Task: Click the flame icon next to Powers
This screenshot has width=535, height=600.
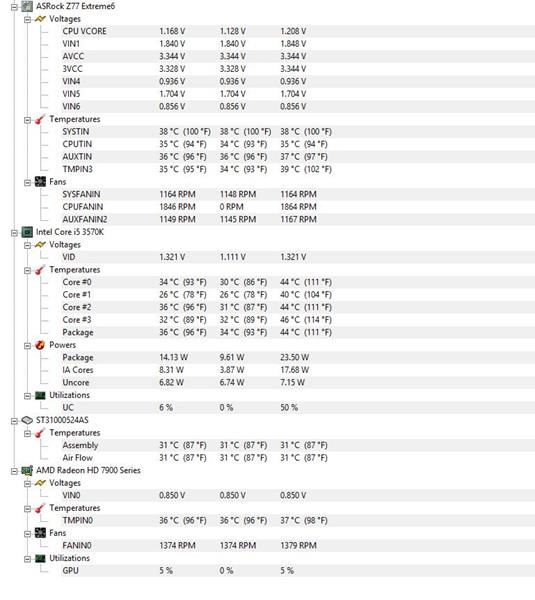Action: click(40, 345)
